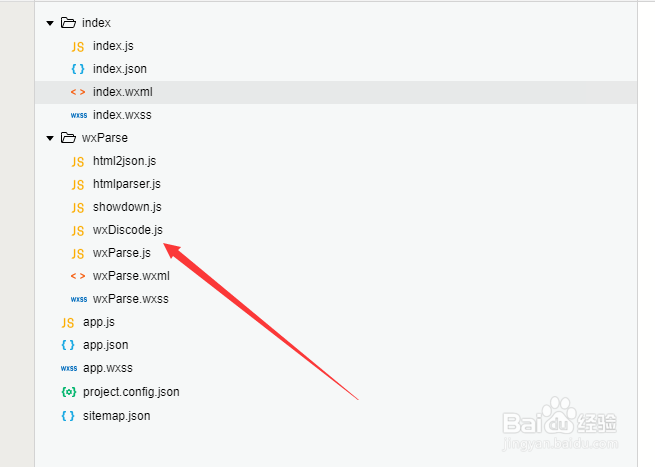This screenshot has width=655, height=467.
Task: Select wxParse.js file
Action: tap(122, 253)
